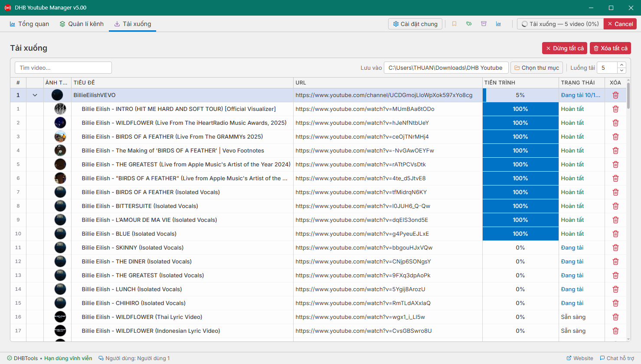Click Xóa tất cả to delete all

tap(610, 48)
